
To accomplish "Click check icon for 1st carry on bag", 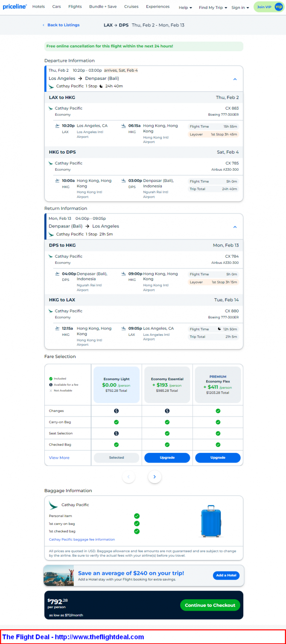I will tap(137, 524).
